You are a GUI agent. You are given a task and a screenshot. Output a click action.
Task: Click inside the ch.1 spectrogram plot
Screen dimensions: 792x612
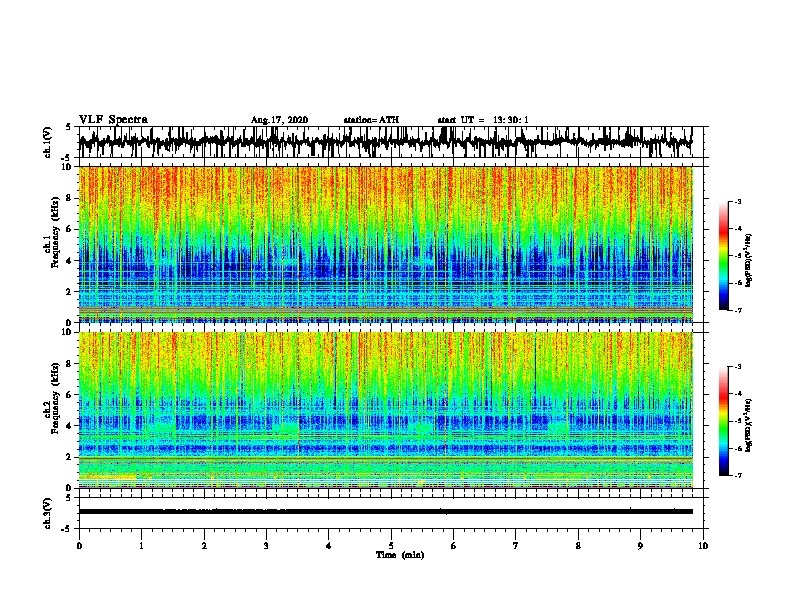[x=386, y=244]
